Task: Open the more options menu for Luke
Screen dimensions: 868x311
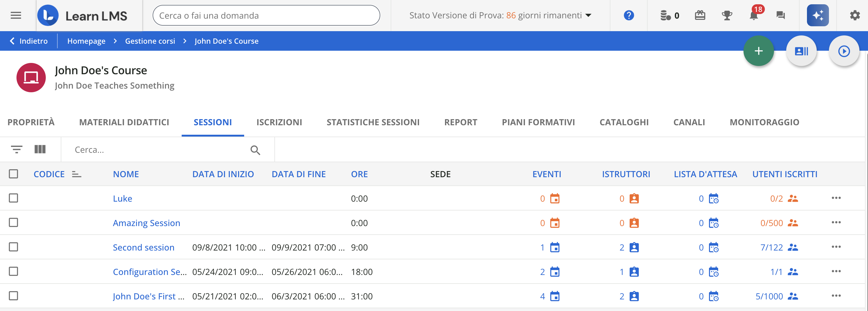Action: coord(836,198)
